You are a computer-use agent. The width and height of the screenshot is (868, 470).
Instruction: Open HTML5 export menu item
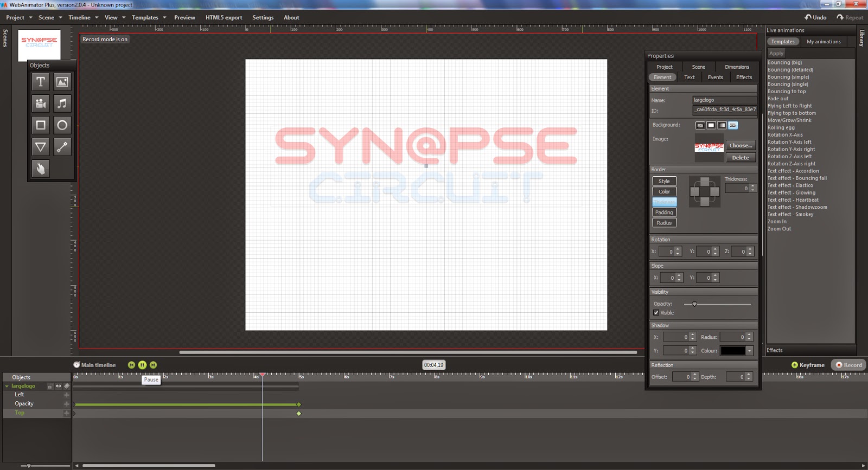224,17
